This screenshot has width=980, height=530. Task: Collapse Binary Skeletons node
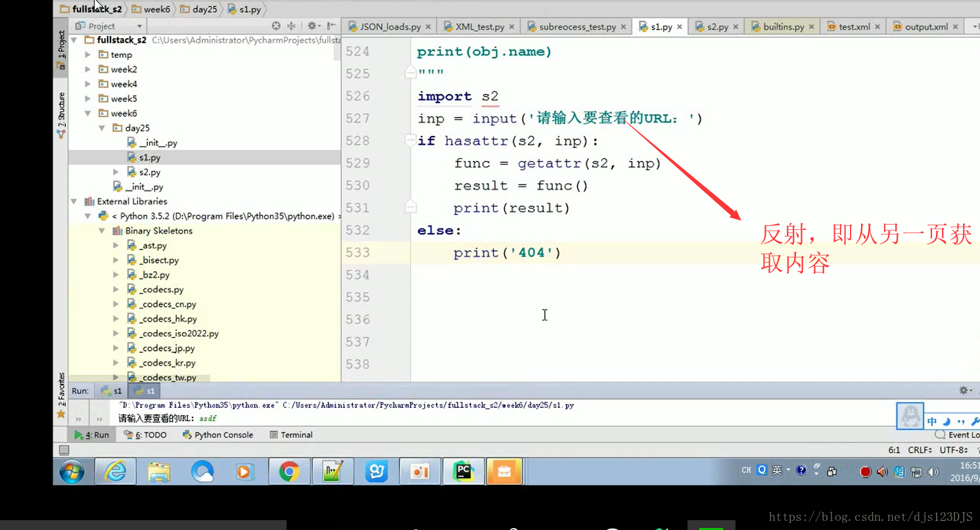(103, 231)
